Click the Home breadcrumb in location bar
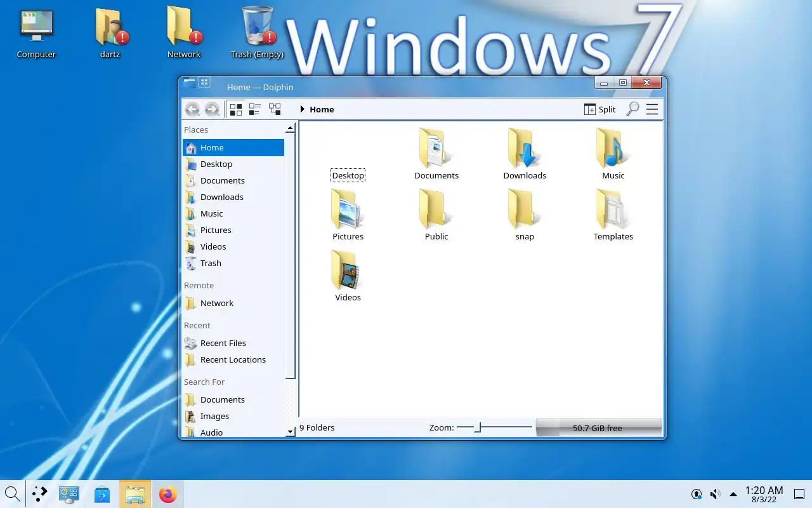Screen dimensions: 812x508 (x=322, y=109)
